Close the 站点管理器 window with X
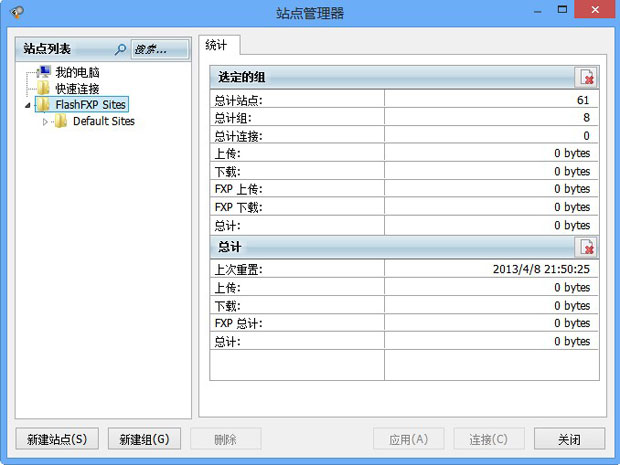Screen dimensions: 620x465 595,9
